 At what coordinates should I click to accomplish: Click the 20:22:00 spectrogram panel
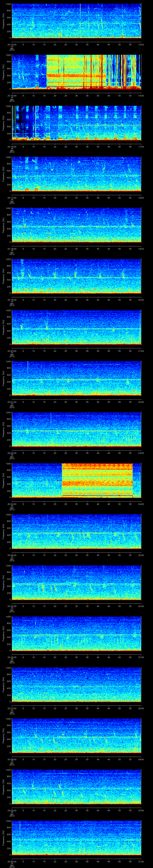[77, 429]
